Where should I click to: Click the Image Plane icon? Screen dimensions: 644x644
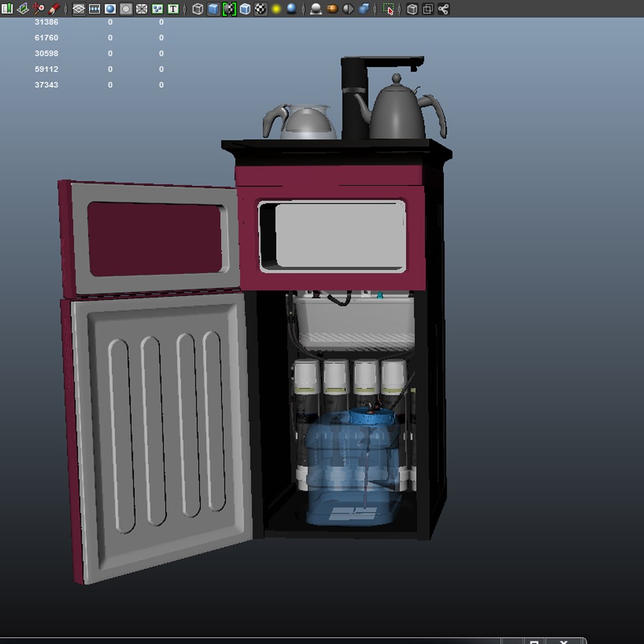(23, 8)
